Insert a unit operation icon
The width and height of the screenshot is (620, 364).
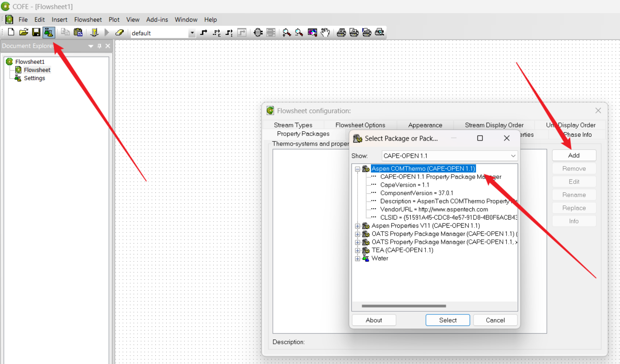[258, 33]
